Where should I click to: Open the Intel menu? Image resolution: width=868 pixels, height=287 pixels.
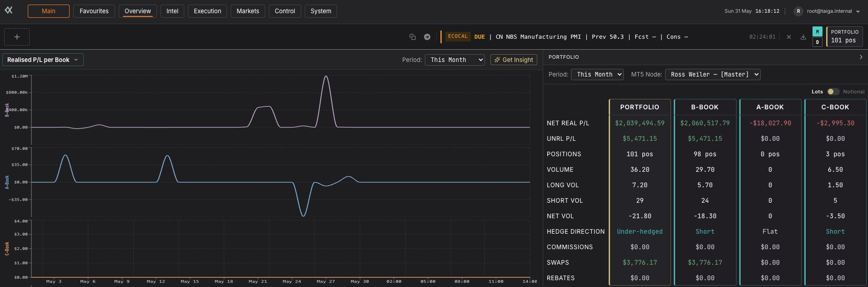coord(172,11)
